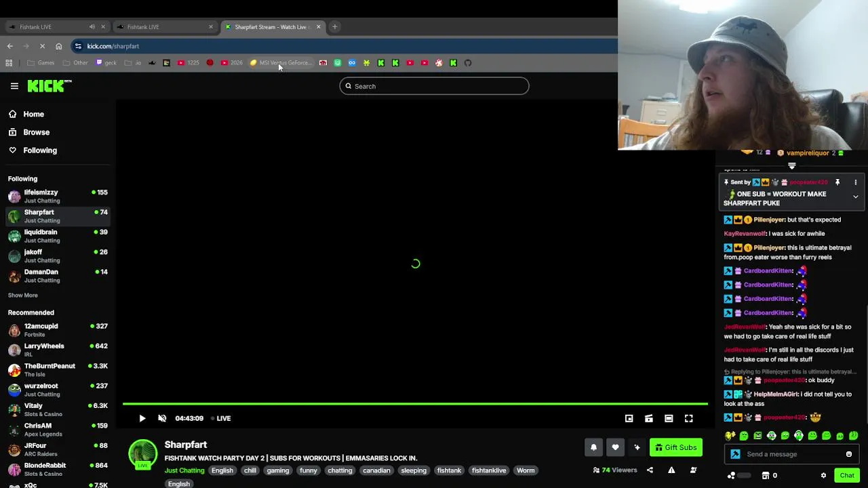Click the canadian tag
The image size is (868, 488).
(376, 470)
